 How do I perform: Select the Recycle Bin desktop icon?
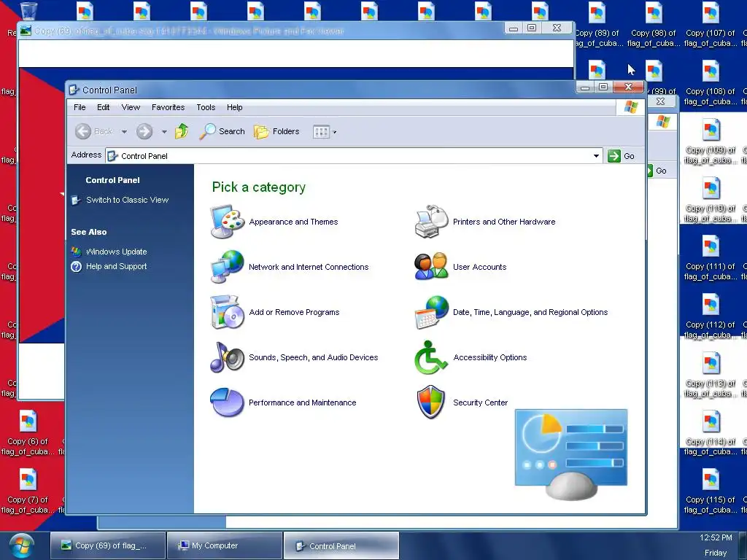pos(28,10)
